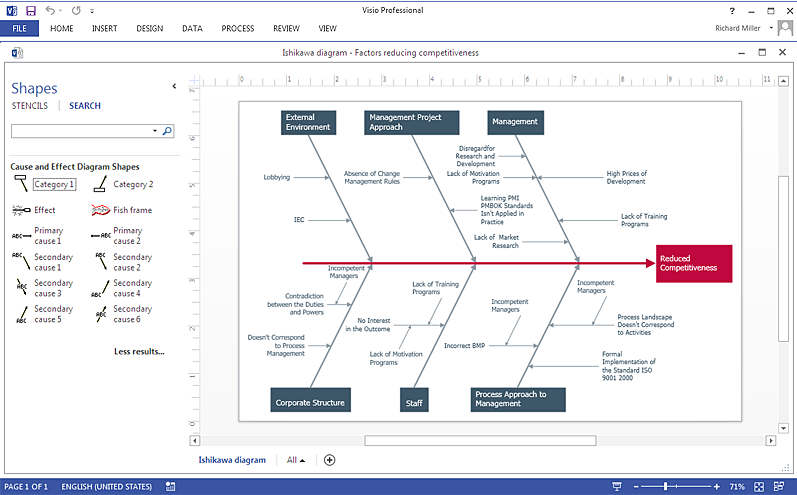Viewport: 797px width, 495px height.
Task: Select the Process Approach to Management box
Action: tap(518, 400)
